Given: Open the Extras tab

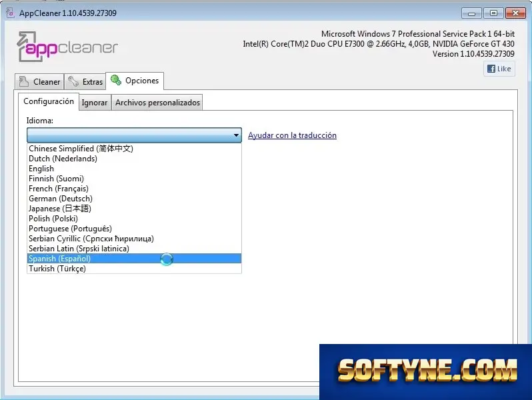Looking at the screenshot, I should tap(85, 82).
